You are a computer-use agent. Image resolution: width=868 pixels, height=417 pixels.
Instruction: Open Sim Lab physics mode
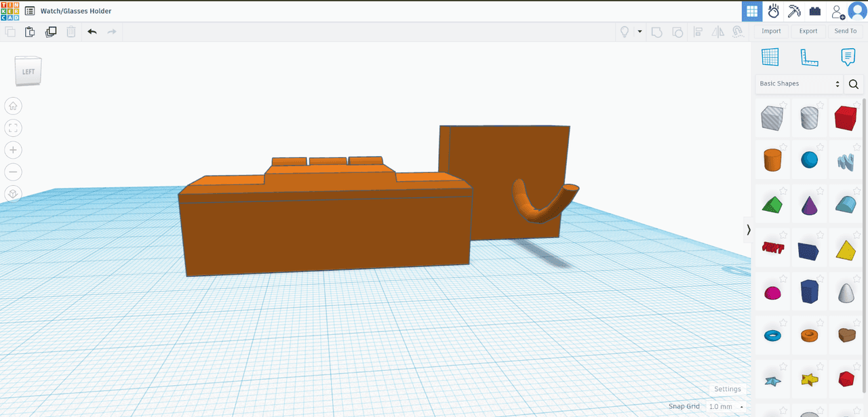(x=773, y=11)
